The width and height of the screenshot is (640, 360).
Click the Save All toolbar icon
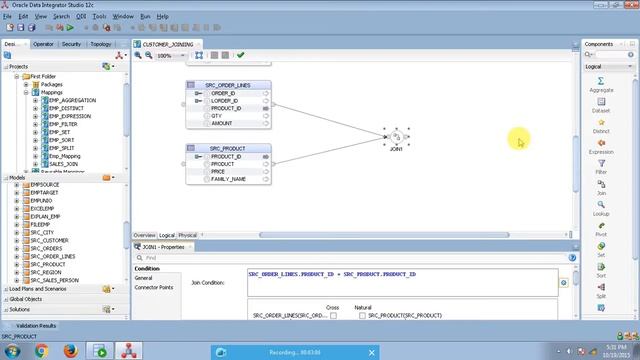coord(31,27)
